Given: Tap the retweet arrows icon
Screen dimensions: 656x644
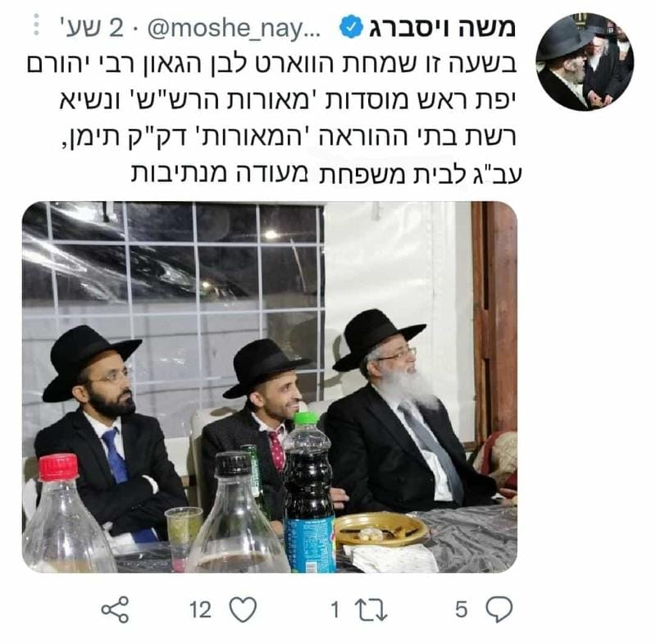Looking at the screenshot, I should (x=371, y=610).
